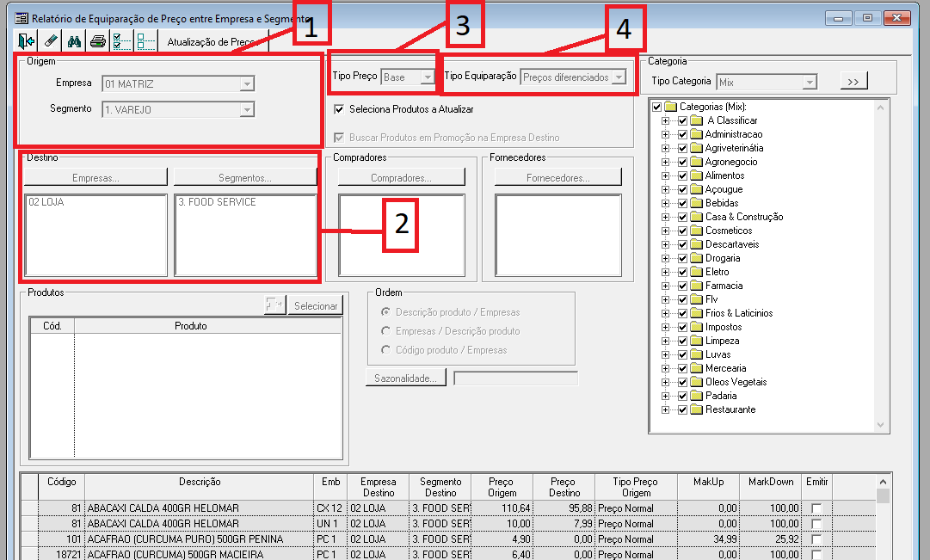Click the Atualização de Preço toolbar button
The width and height of the screenshot is (930, 560).
(212, 41)
